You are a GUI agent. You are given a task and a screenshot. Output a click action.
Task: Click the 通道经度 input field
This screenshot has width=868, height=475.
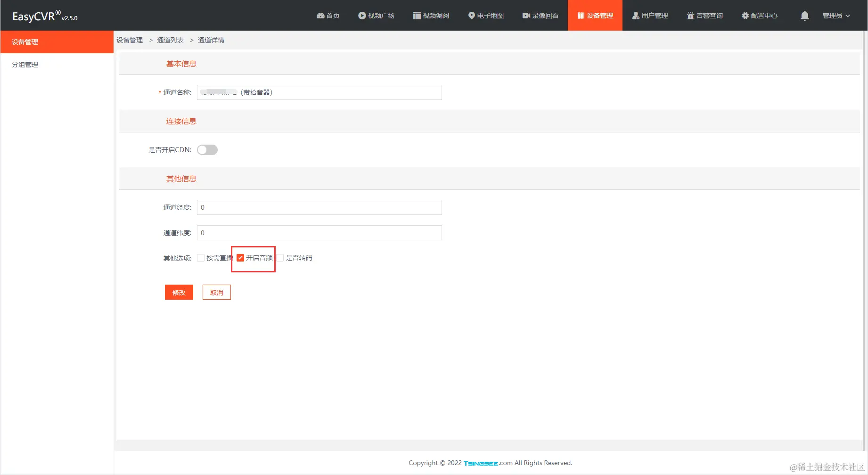click(x=319, y=207)
